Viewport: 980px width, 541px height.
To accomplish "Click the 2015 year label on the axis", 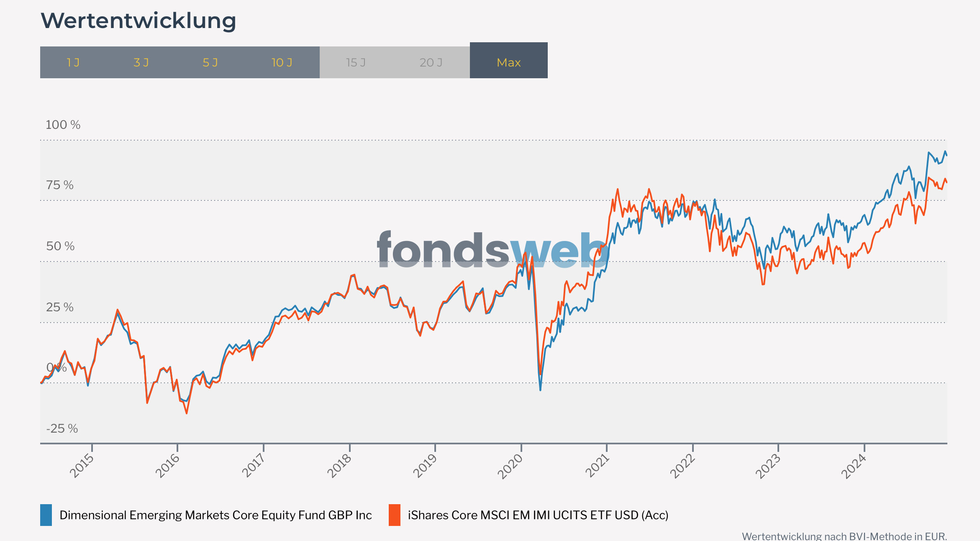I will [82, 466].
